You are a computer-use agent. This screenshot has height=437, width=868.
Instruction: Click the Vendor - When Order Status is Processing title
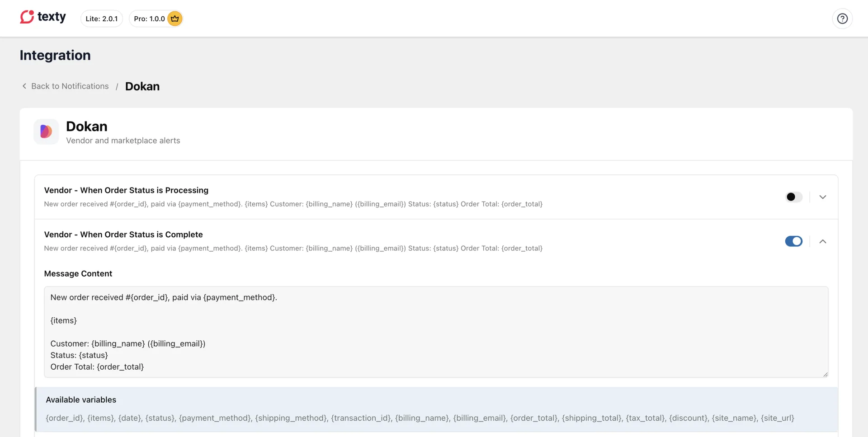click(x=126, y=190)
